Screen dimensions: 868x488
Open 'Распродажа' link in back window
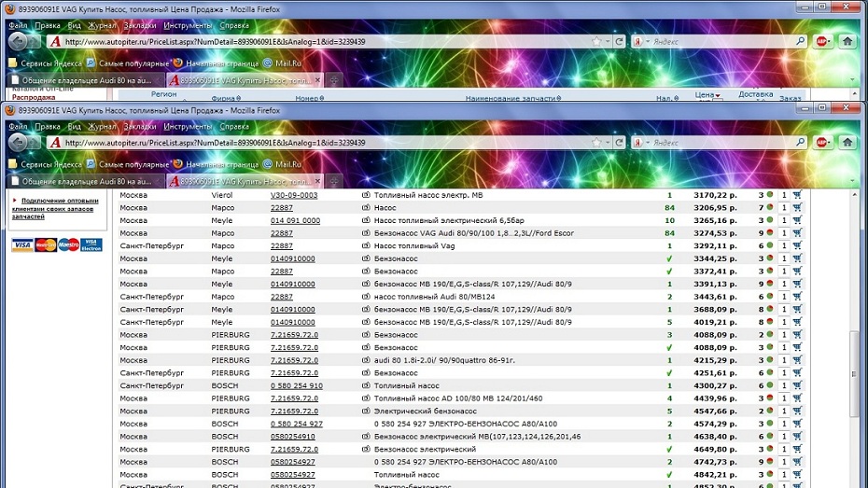pyautogui.click(x=34, y=97)
